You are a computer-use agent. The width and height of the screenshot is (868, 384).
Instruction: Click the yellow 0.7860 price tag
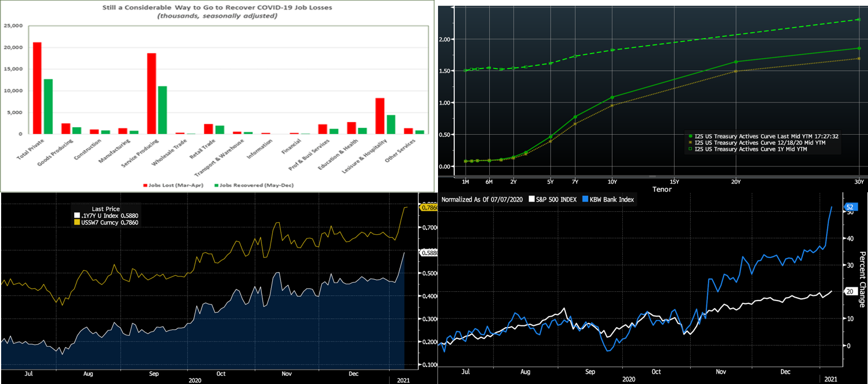[429, 208]
